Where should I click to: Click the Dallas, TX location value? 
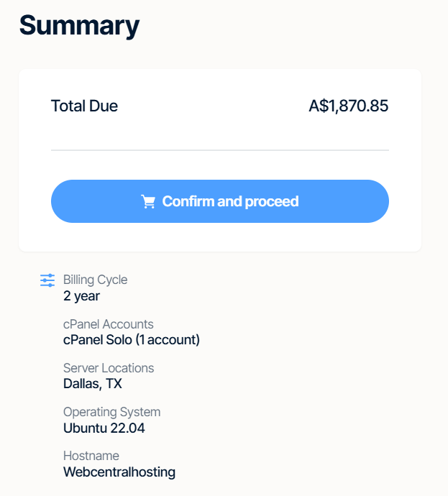93,384
